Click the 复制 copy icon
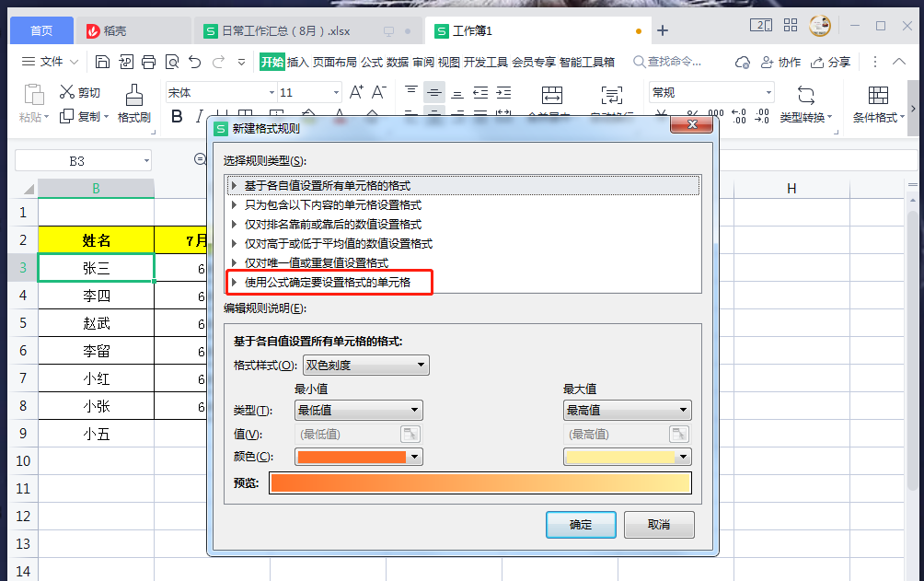The image size is (924, 581). (66, 117)
